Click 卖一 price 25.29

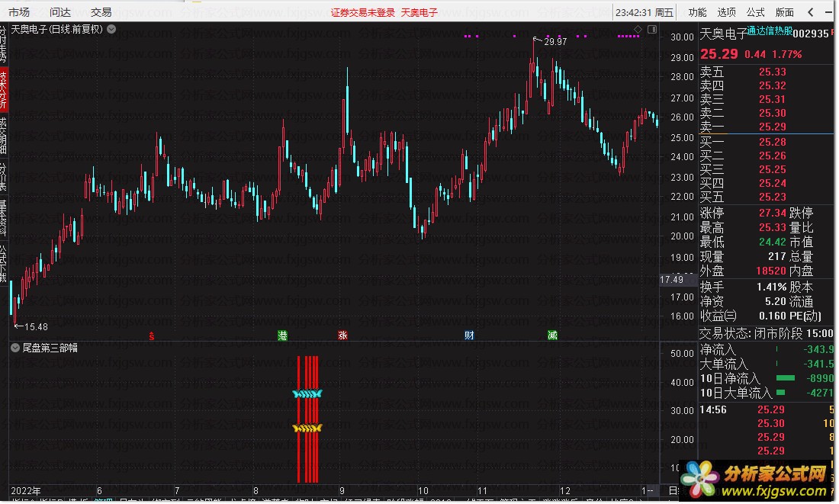[772, 127]
